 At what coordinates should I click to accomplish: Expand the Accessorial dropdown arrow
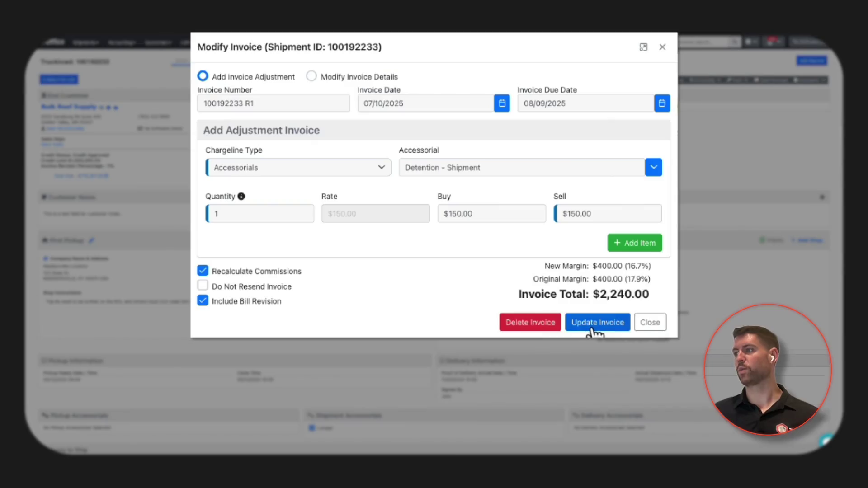pos(653,168)
